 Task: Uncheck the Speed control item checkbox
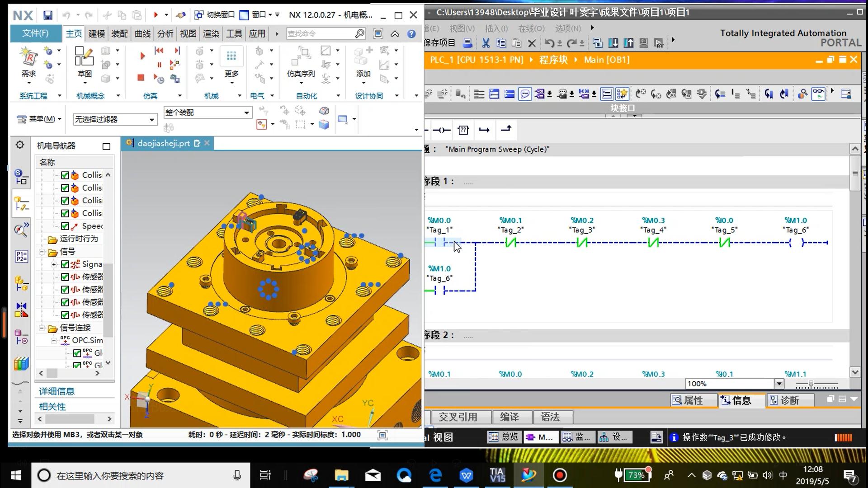[65, 226]
